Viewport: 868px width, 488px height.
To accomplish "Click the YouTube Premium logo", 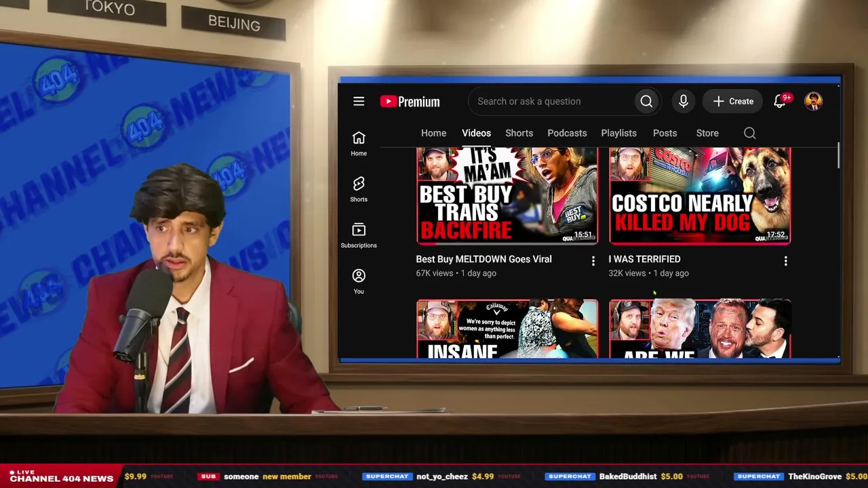I will [410, 102].
